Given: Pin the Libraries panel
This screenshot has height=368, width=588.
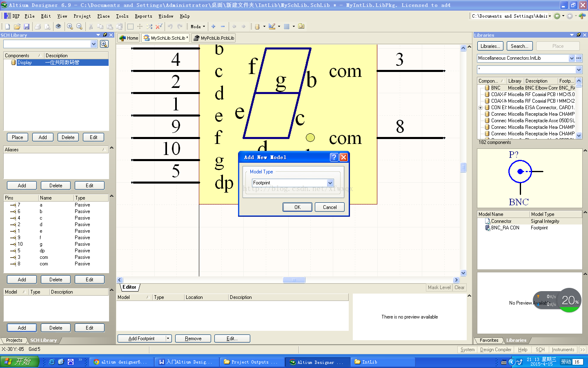Looking at the screenshot, I should [578, 35].
